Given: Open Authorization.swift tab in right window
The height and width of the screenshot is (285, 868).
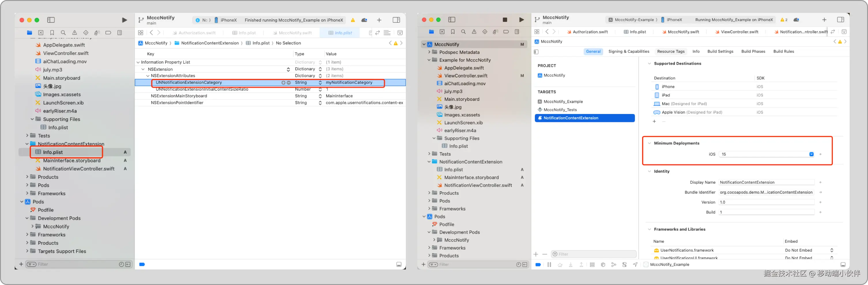Looking at the screenshot, I should click(587, 32).
